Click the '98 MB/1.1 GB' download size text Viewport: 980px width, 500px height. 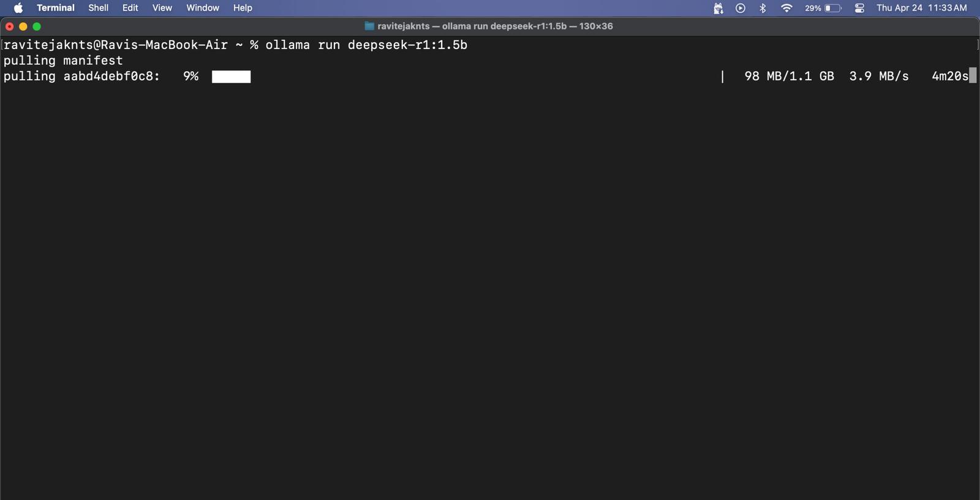click(x=789, y=76)
